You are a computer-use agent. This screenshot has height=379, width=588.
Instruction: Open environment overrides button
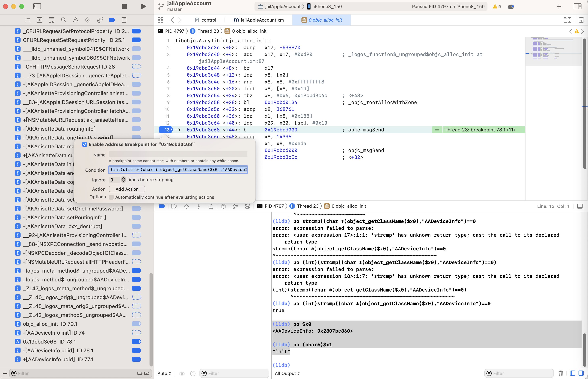247,206
